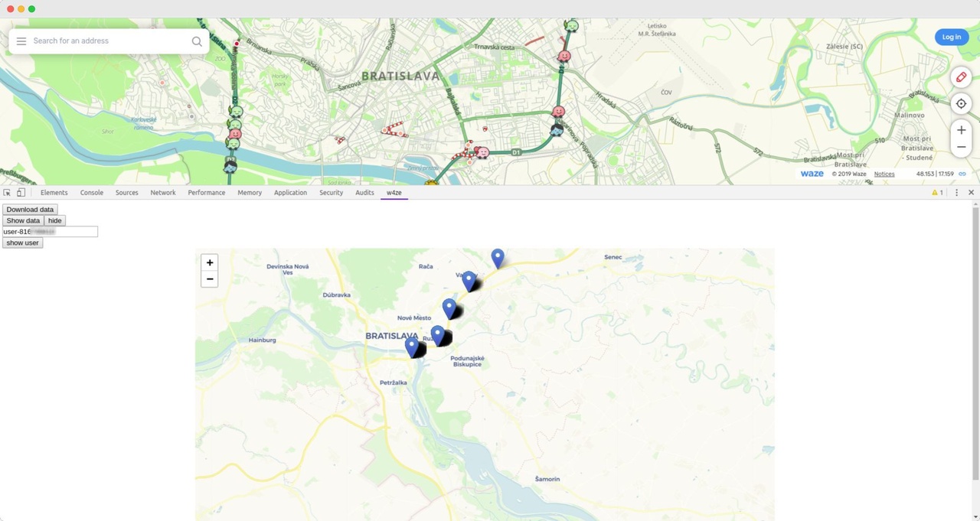Zoom in the lower map with plus
Screen dimensions: 980x521
[x=210, y=262]
